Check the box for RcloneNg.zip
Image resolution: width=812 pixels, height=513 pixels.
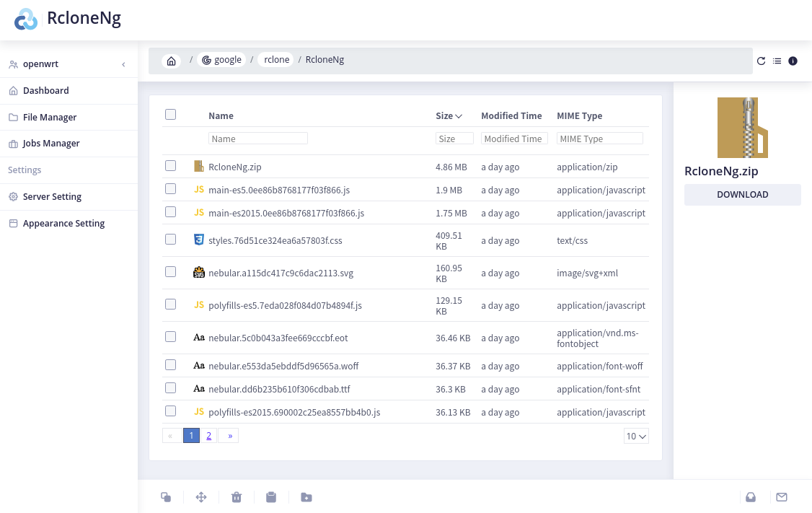pyautogui.click(x=170, y=166)
